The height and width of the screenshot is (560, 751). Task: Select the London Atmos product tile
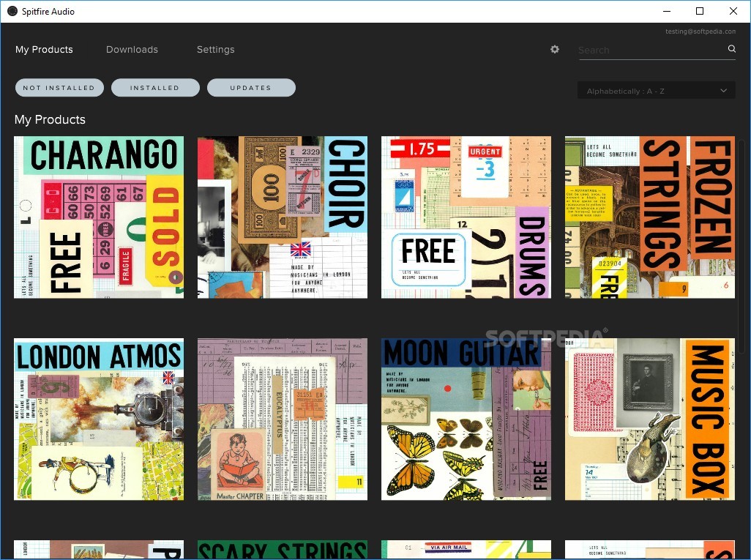coord(99,419)
